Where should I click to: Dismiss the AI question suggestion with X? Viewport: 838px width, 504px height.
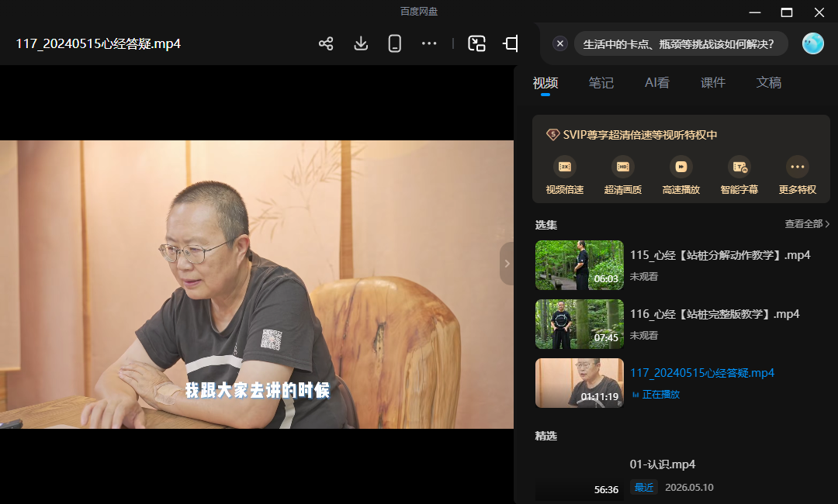click(559, 43)
